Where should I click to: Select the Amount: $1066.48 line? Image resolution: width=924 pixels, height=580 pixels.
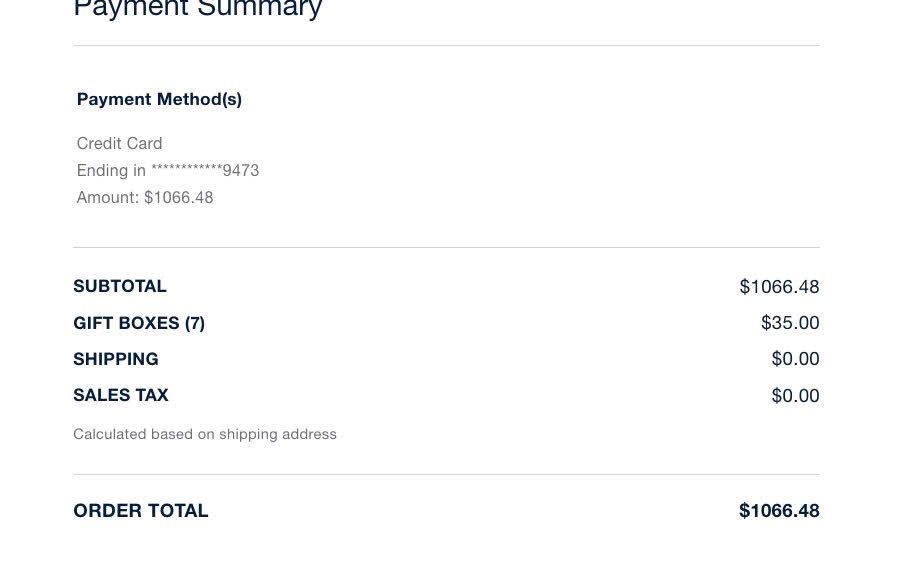coord(145,198)
